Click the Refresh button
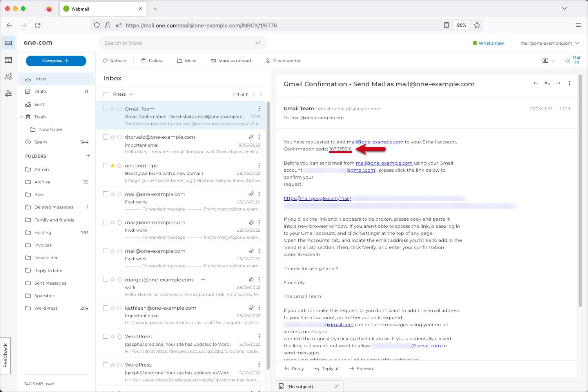This screenshot has height=392, width=588. tap(114, 61)
